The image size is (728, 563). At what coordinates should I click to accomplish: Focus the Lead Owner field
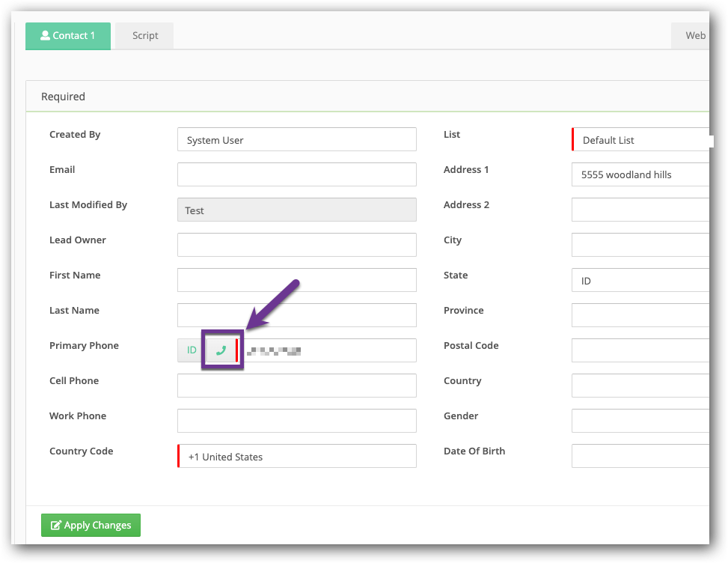coord(297,245)
